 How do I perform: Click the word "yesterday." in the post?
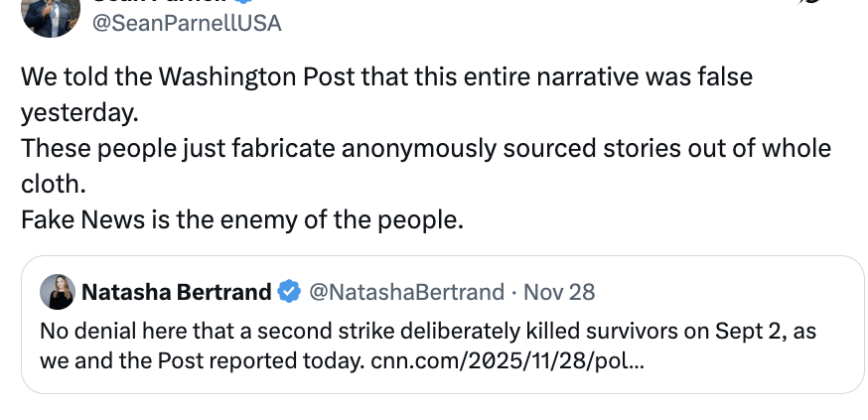pos(79,112)
